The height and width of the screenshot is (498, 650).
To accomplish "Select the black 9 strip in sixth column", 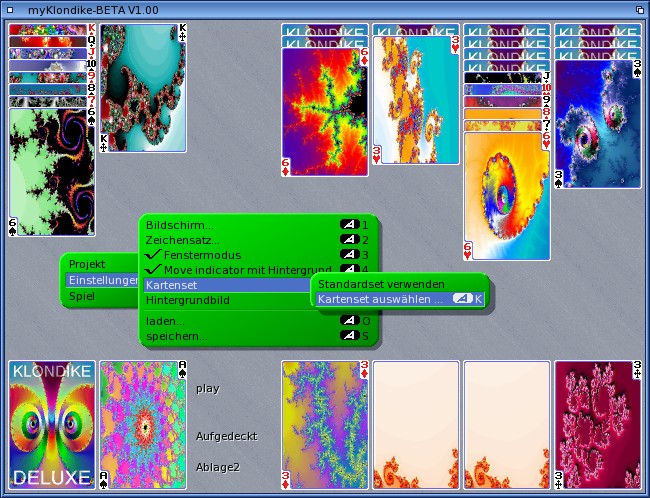I will [x=507, y=102].
